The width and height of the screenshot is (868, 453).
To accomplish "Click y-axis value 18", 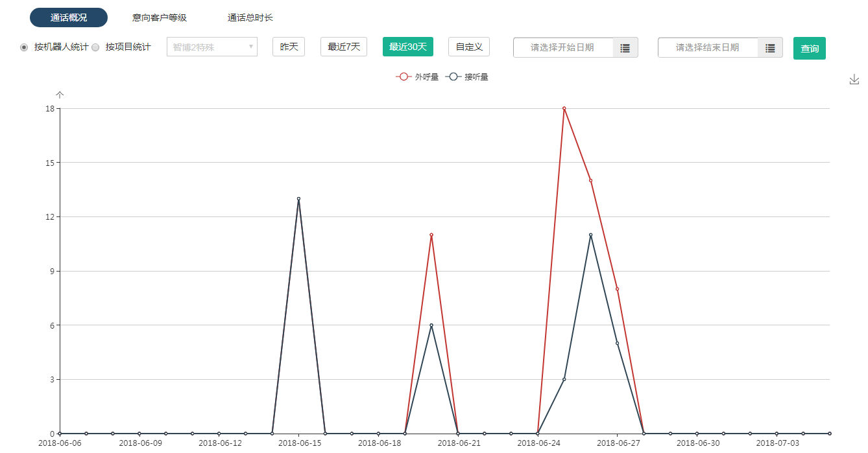I will (49, 108).
